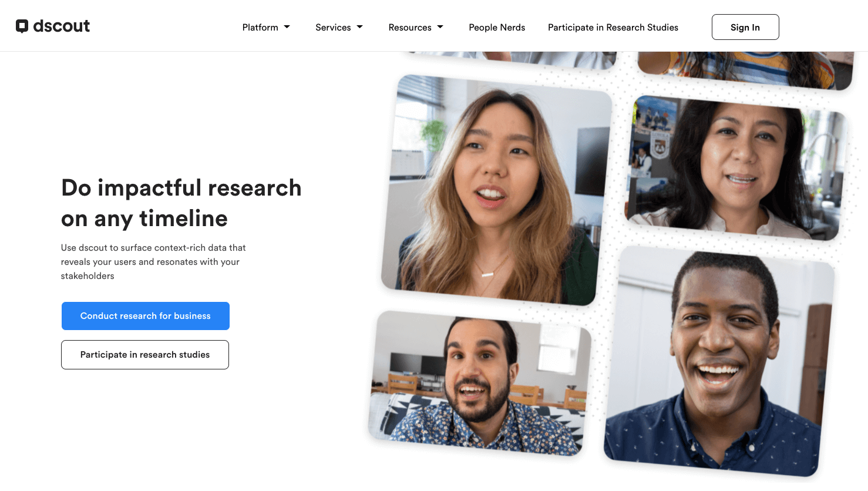Click the Sign In button
868x491 pixels.
pyautogui.click(x=745, y=27)
